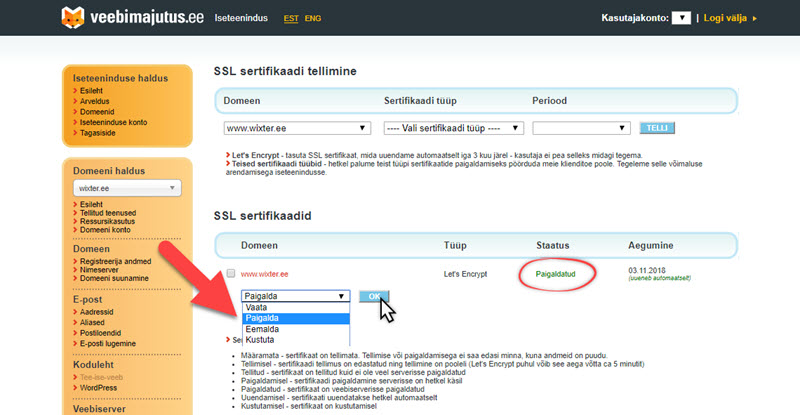Go to Arveldus page
The height and width of the screenshot is (415, 800).
tap(94, 101)
